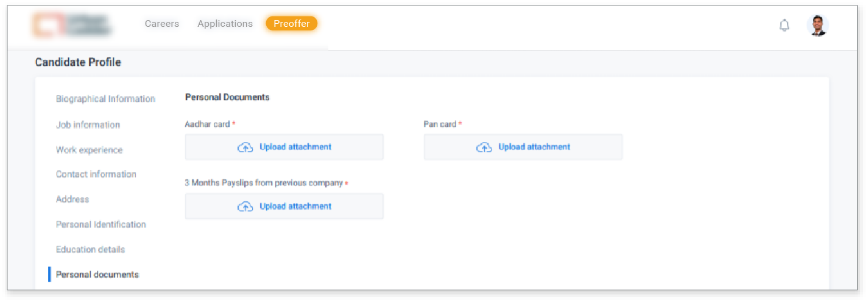Switch to the Applications tab
This screenshot has width=868, height=303.
coord(225,24)
